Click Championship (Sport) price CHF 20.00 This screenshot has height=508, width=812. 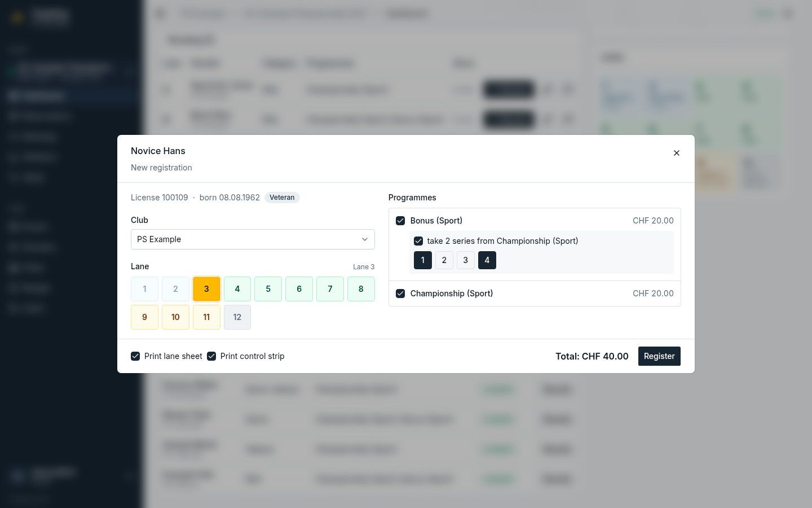tap(653, 294)
